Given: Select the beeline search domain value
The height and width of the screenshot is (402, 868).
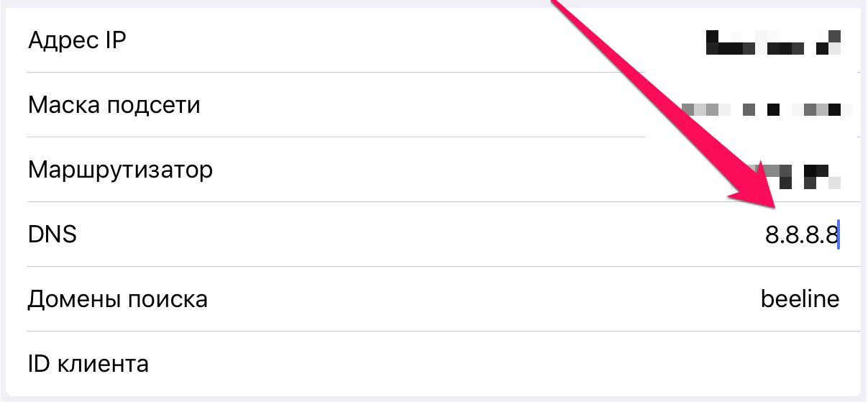Looking at the screenshot, I should (x=800, y=298).
